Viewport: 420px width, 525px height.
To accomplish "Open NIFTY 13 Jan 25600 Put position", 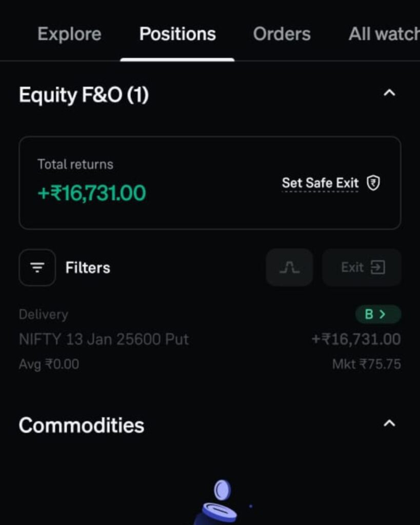I will [x=104, y=339].
